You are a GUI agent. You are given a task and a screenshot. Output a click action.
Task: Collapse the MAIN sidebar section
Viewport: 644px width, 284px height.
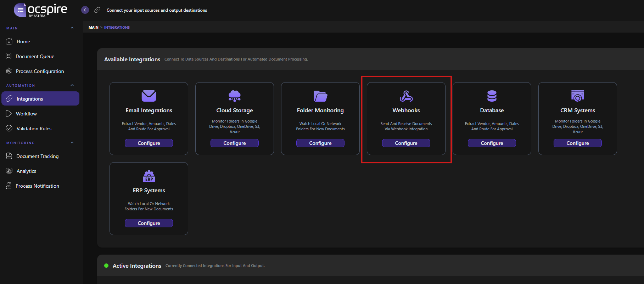pyautogui.click(x=72, y=28)
